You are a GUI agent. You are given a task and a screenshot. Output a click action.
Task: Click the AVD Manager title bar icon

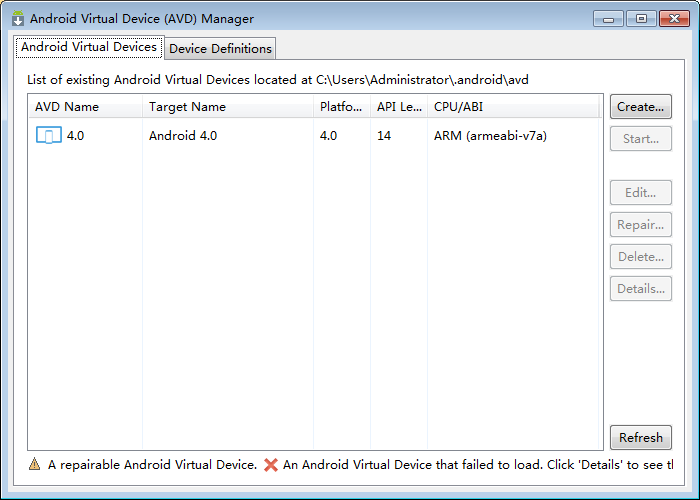coord(18,18)
